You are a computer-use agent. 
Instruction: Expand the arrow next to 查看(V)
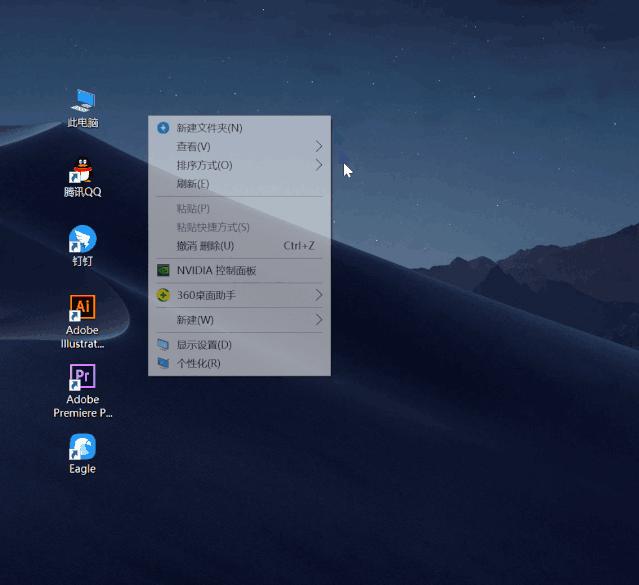click(x=319, y=146)
